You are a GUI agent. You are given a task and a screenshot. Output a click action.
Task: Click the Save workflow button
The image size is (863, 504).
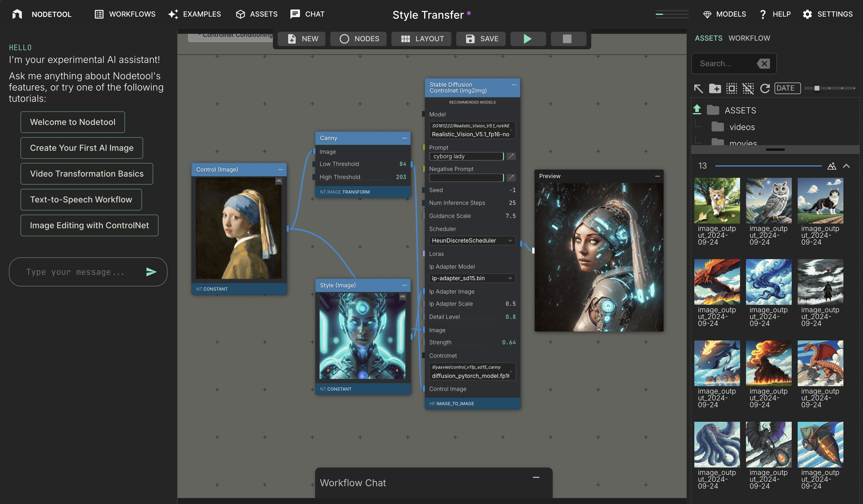[483, 38]
